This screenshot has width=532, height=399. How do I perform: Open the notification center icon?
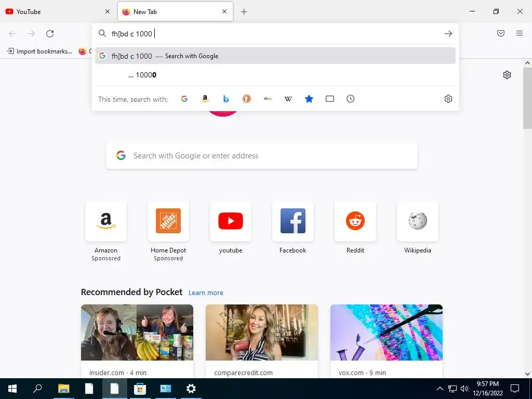tap(515, 389)
